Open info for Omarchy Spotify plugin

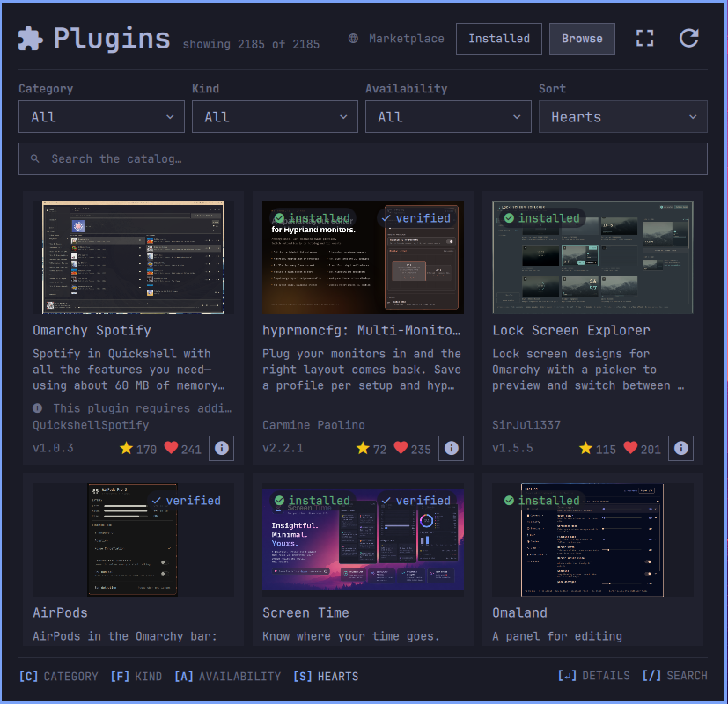(222, 448)
